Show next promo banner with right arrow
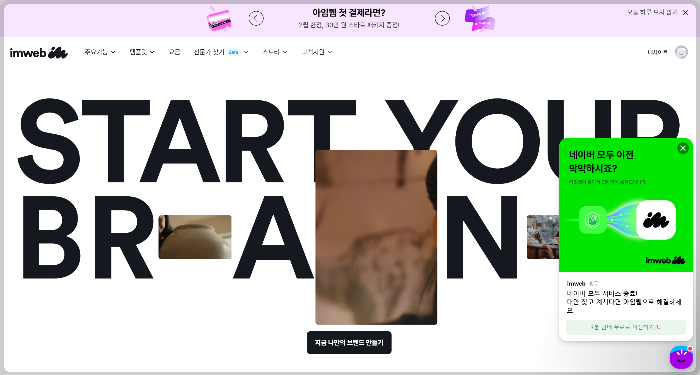 tap(442, 18)
